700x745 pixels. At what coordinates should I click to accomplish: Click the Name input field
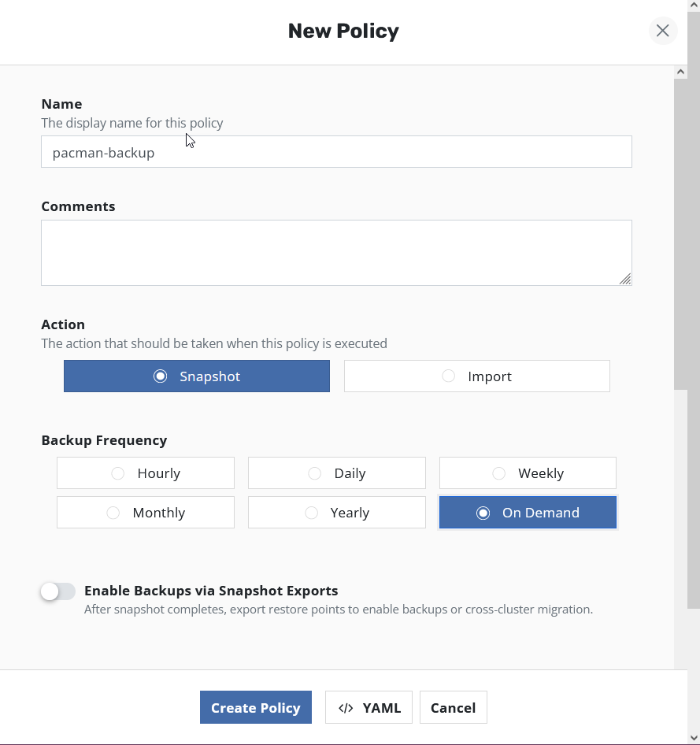point(336,152)
